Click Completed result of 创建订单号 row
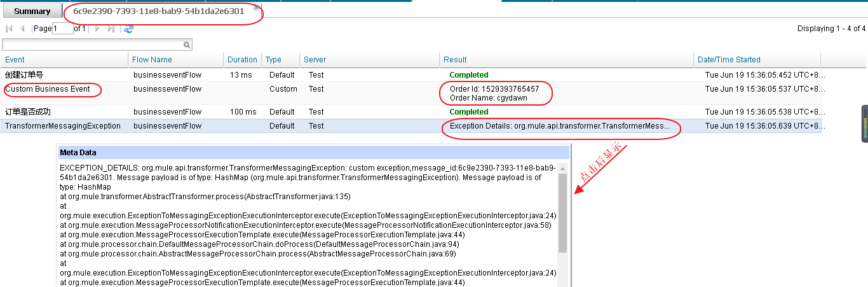Viewport: 868px width, 287px height. tap(469, 75)
